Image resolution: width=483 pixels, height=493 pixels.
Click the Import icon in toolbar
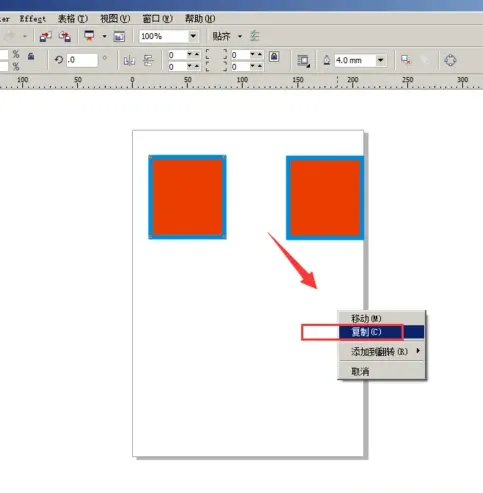coord(45,36)
